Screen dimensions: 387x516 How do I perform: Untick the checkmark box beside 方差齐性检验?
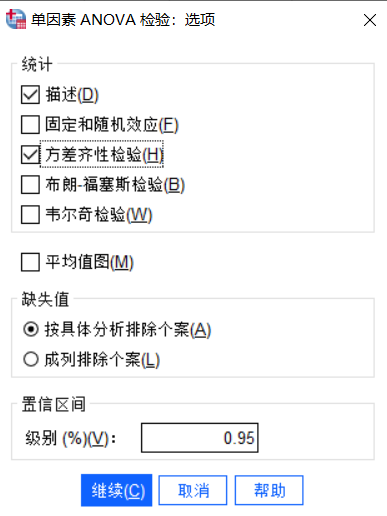(30, 155)
